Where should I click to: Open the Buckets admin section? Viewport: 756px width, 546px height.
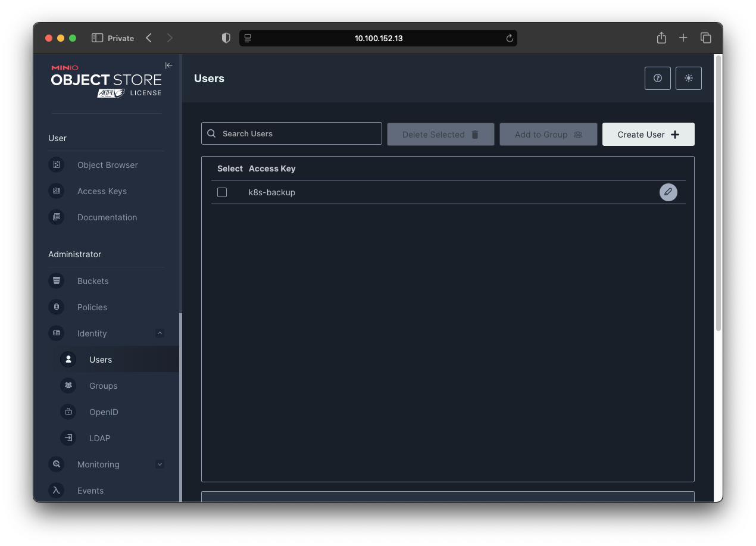93,280
